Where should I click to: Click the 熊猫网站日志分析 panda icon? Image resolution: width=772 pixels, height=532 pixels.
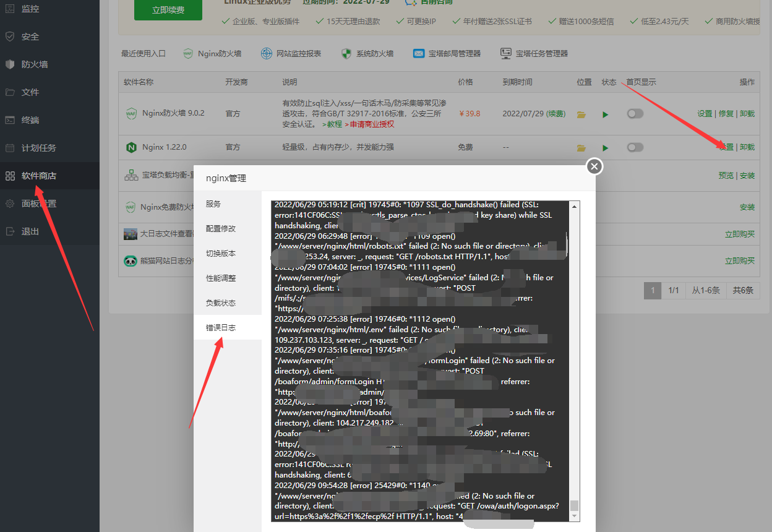pyautogui.click(x=130, y=261)
